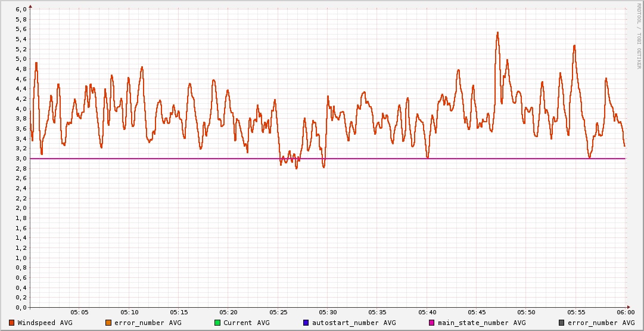Select the green Current AVG legend swatch

(217, 323)
